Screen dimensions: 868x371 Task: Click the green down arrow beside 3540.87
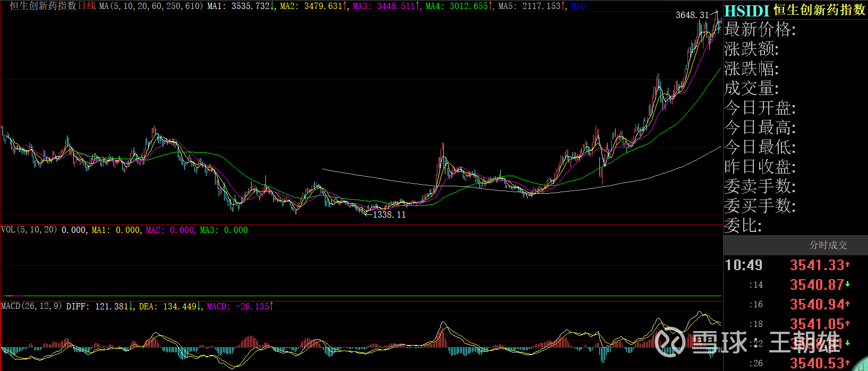tap(848, 284)
